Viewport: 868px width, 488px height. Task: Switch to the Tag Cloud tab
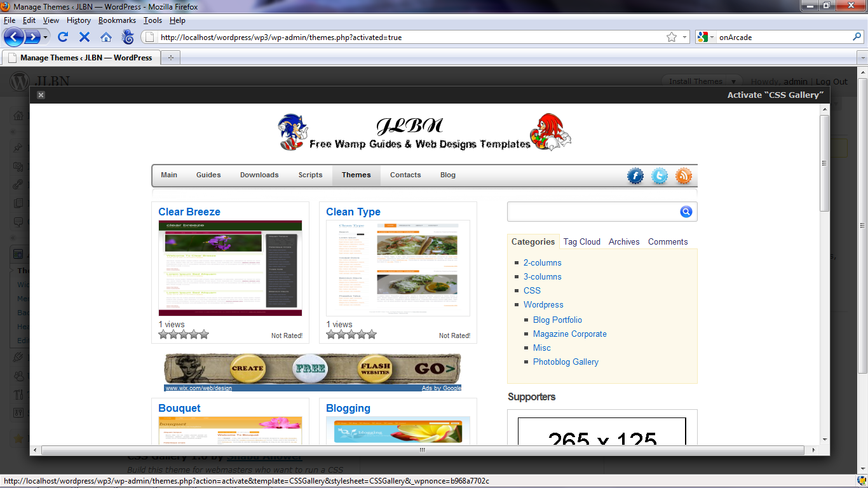pyautogui.click(x=581, y=241)
